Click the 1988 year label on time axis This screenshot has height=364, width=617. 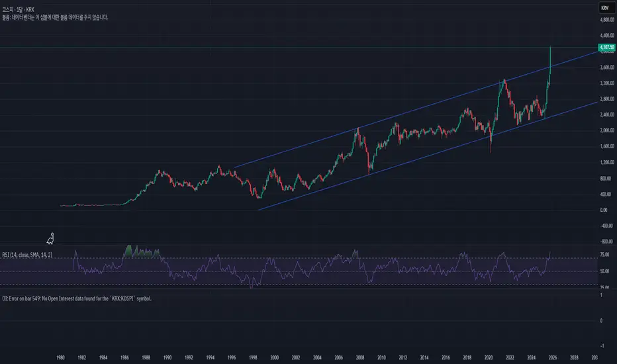[146, 357]
